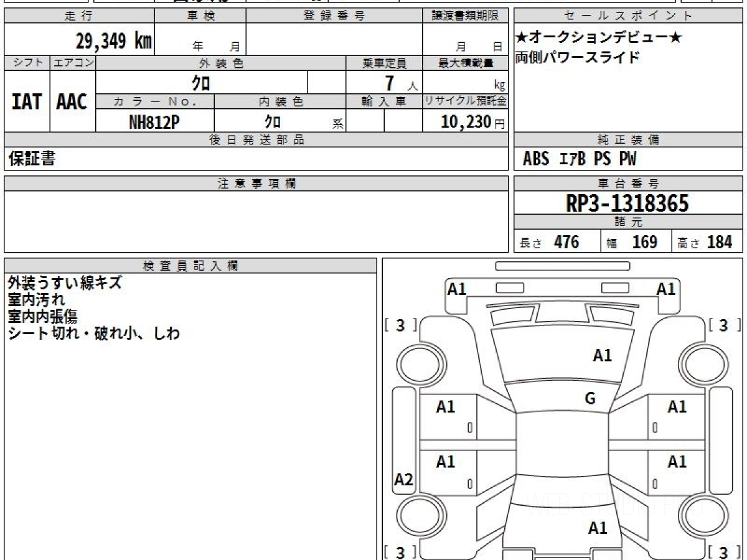Select the セールスポイント heading
The image size is (747, 560).
[629, 16]
